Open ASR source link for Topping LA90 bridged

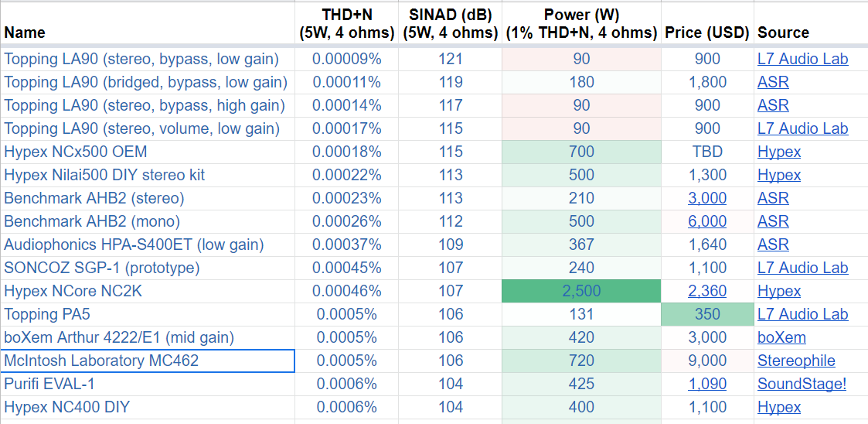coord(773,82)
